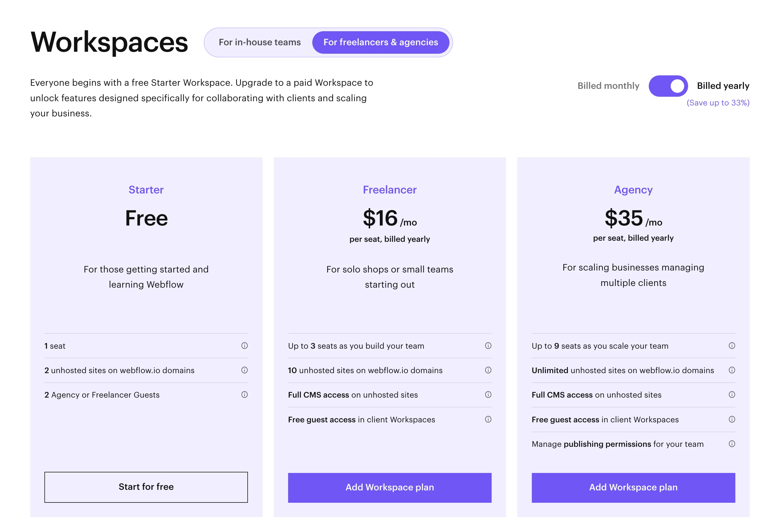This screenshot has width=782, height=532.
Task: Add Workspace plan for Agency
Action: tap(633, 488)
